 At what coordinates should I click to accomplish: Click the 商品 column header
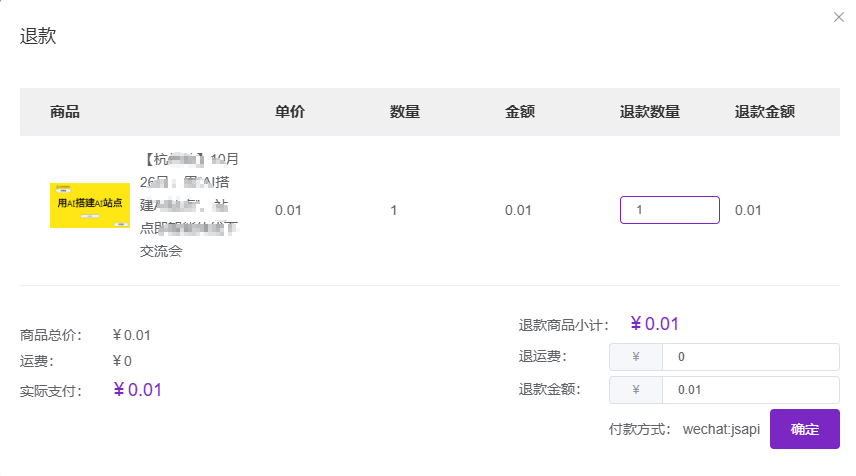tap(65, 112)
